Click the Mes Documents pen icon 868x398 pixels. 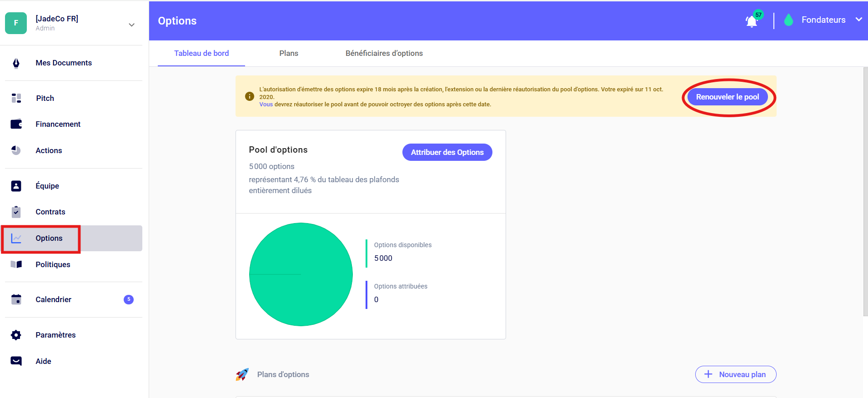(16, 63)
